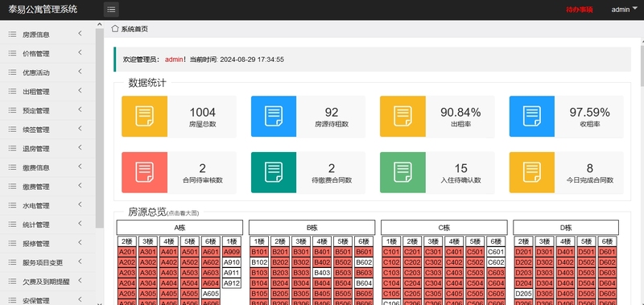Click vacant room A910

[231, 262]
